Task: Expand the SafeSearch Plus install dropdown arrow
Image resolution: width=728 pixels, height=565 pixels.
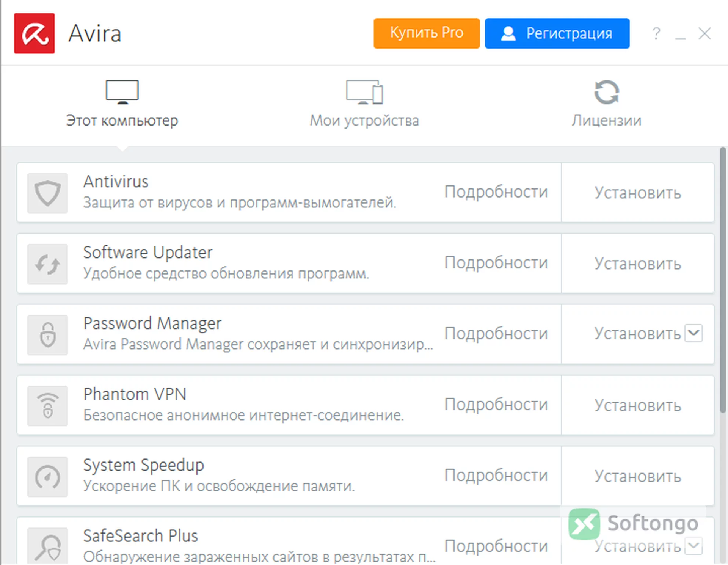Action: point(693,546)
